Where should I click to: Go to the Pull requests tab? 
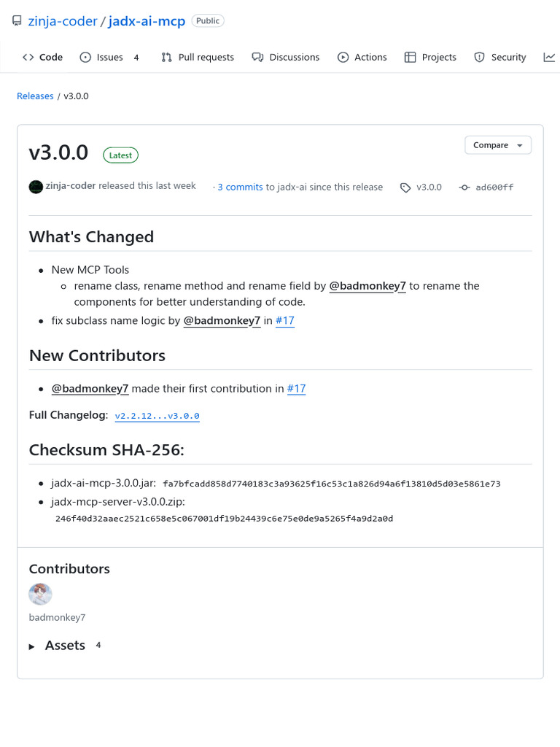click(x=198, y=57)
